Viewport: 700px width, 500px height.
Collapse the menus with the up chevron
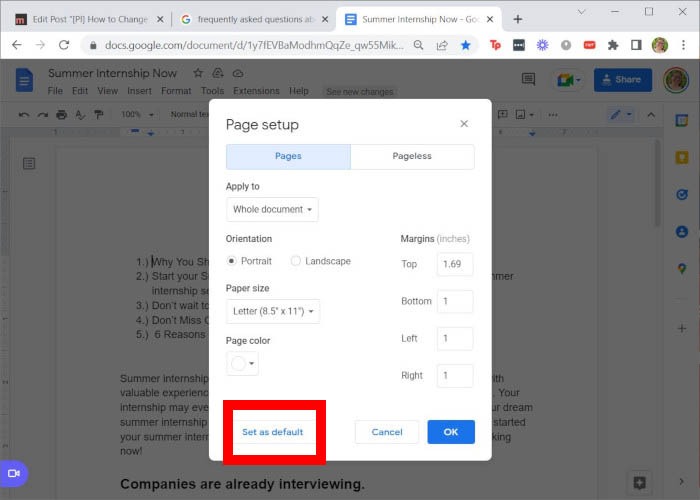(x=651, y=115)
